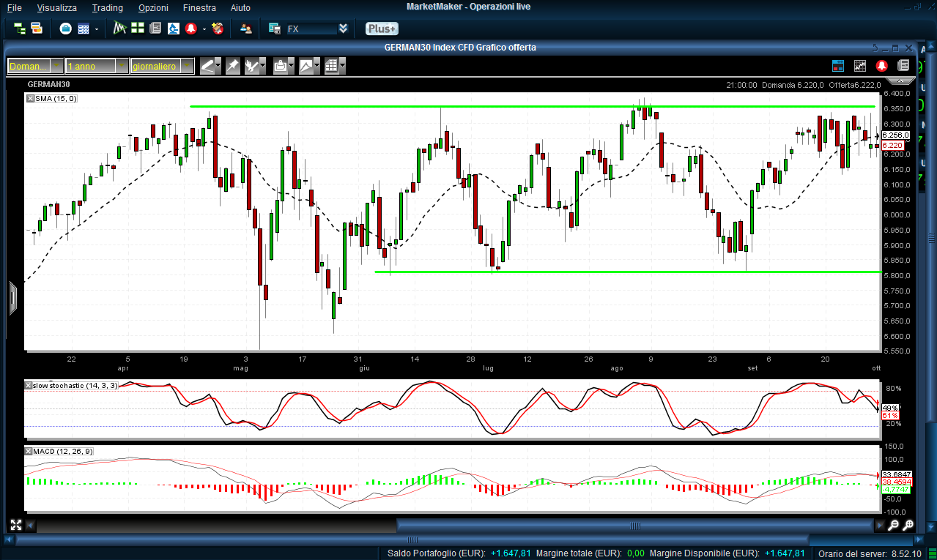937x560 pixels.
Task: Select the line drawing tool icon
Action: click(x=207, y=66)
